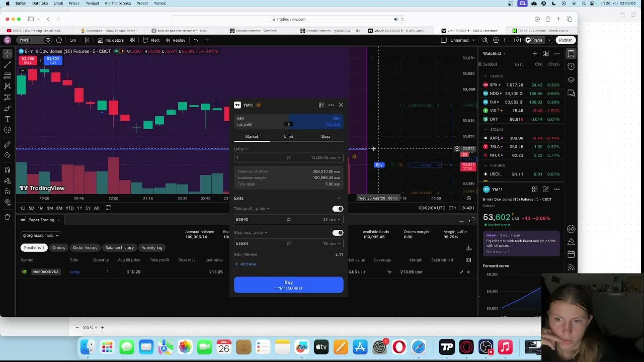The width and height of the screenshot is (644, 362).
Task: Enter fullscreen mode from top toolbar
Action: (x=507, y=40)
